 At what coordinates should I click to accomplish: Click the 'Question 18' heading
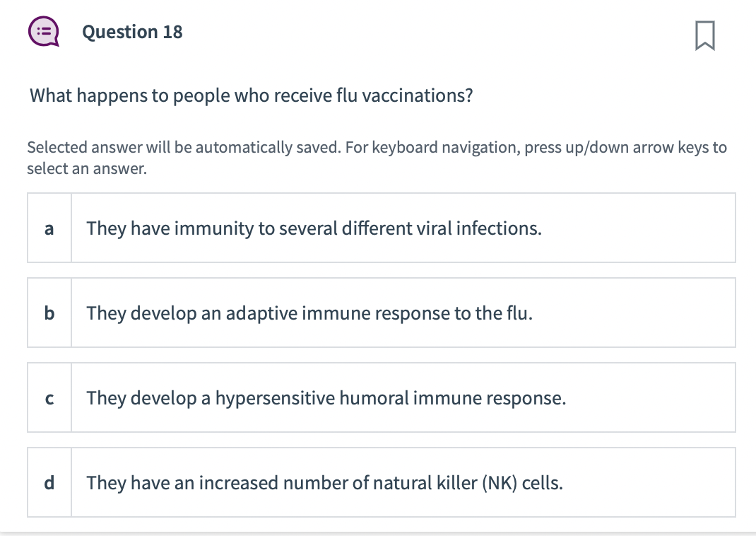click(x=132, y=33)
